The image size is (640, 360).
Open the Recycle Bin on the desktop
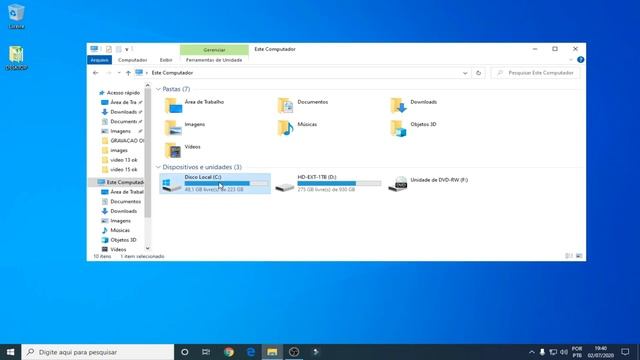(16, 16)
